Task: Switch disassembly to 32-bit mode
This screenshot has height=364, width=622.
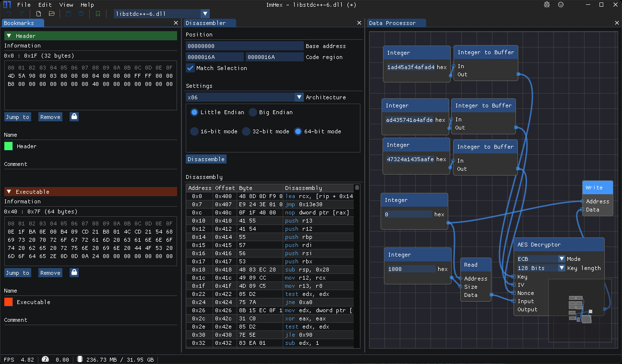Action: click(x=246, y=131)
